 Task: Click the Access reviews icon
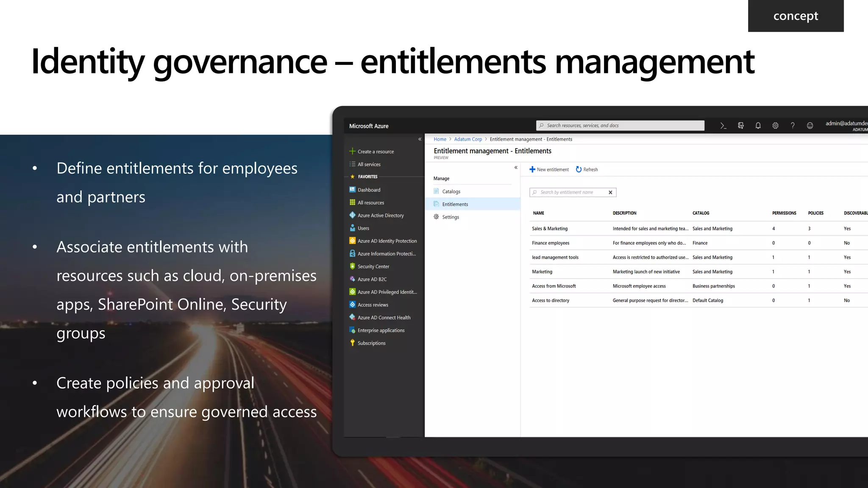(x=352, y=304)
